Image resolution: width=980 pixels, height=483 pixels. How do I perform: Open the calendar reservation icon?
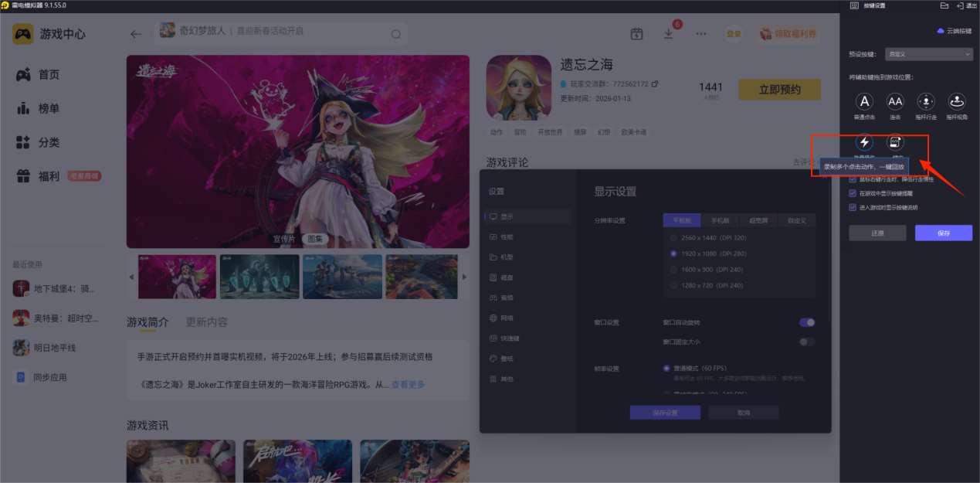[636, 34]
